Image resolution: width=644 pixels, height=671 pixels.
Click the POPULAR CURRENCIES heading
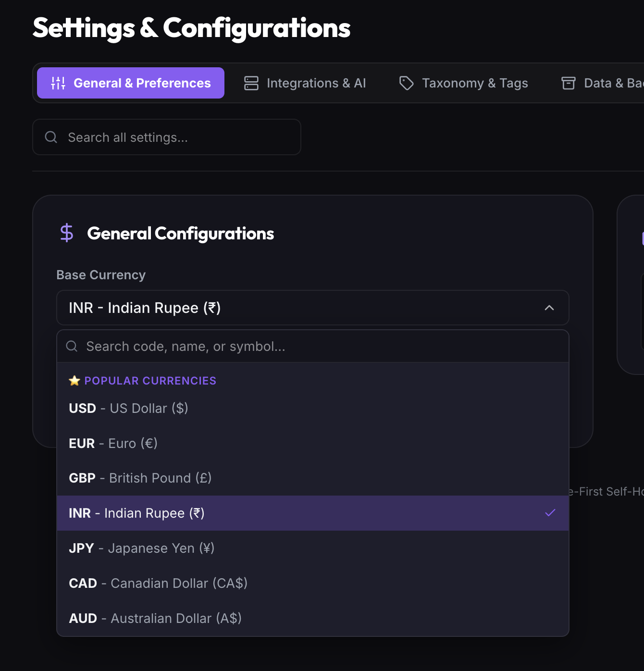[x=150, y=381]
